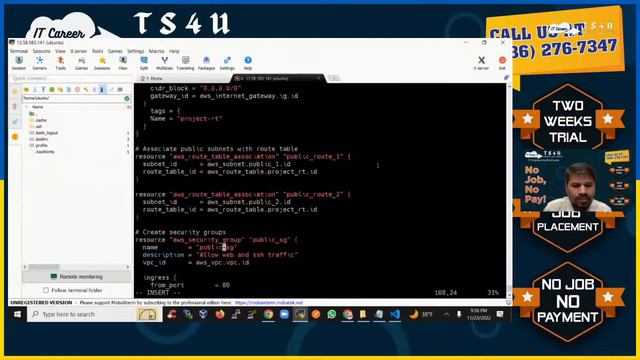Open Zoom from the taskbar
The width and height of the screenshot is (640, 360).
tap(284, 314)
